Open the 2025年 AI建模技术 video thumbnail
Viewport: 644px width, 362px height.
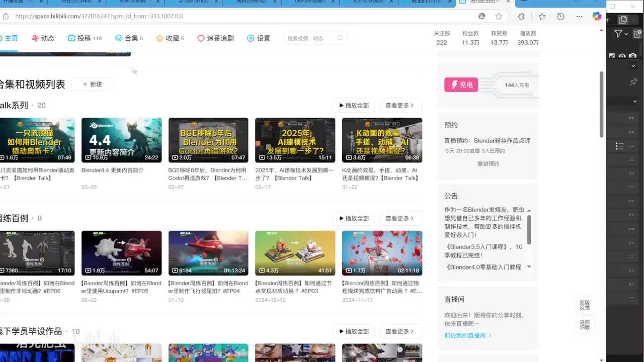click(295, 140)
